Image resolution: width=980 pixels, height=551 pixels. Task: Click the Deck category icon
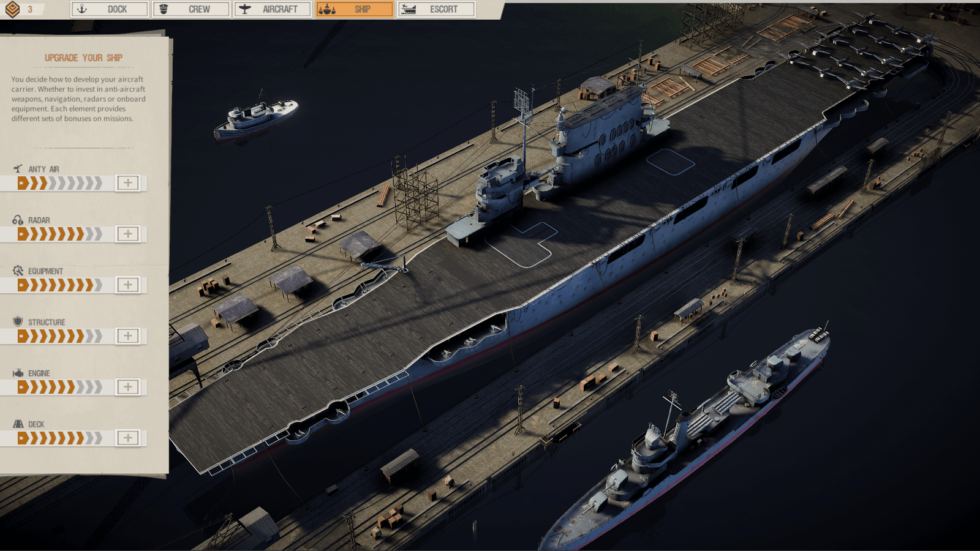pos(18,424)
